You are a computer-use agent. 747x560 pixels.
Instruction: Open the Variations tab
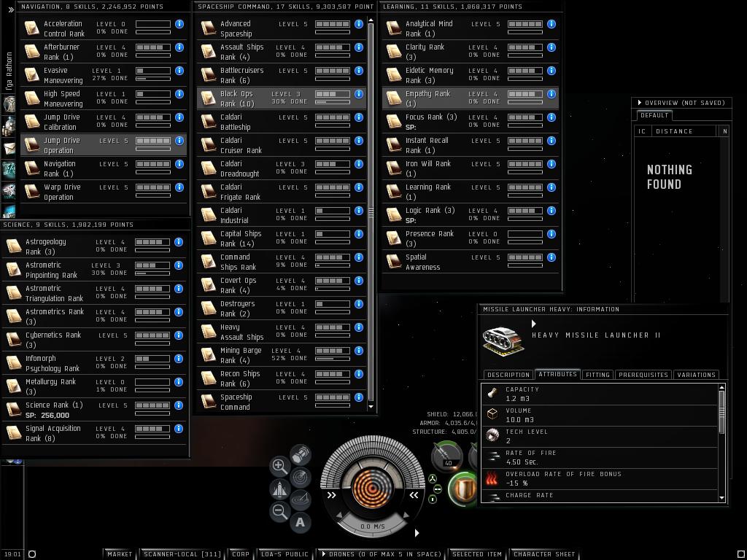696,375
